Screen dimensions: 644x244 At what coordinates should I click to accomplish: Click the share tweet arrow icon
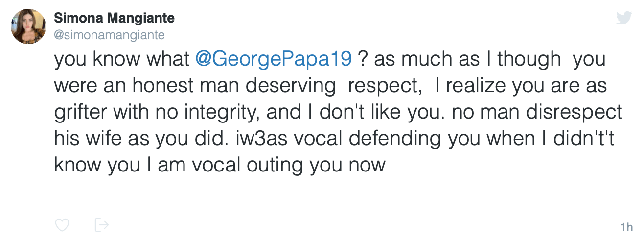point(101,225)
